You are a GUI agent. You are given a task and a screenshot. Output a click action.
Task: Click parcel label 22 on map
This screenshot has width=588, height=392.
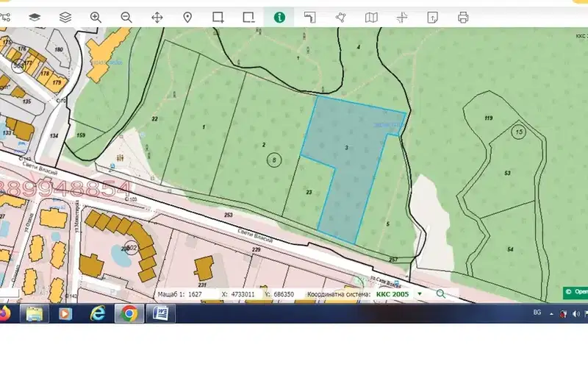tap(154, 119)
